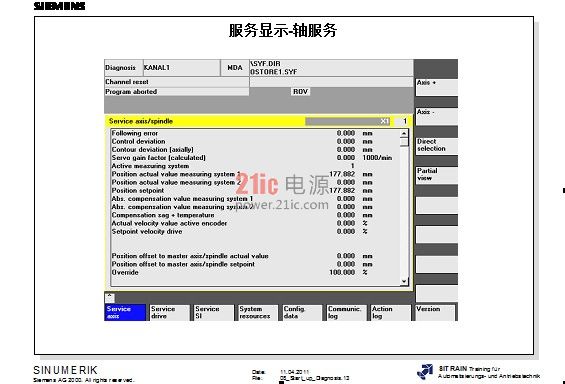565x384 pixels.
Task: Open Partial view softkey
Action: coord(437,175)
